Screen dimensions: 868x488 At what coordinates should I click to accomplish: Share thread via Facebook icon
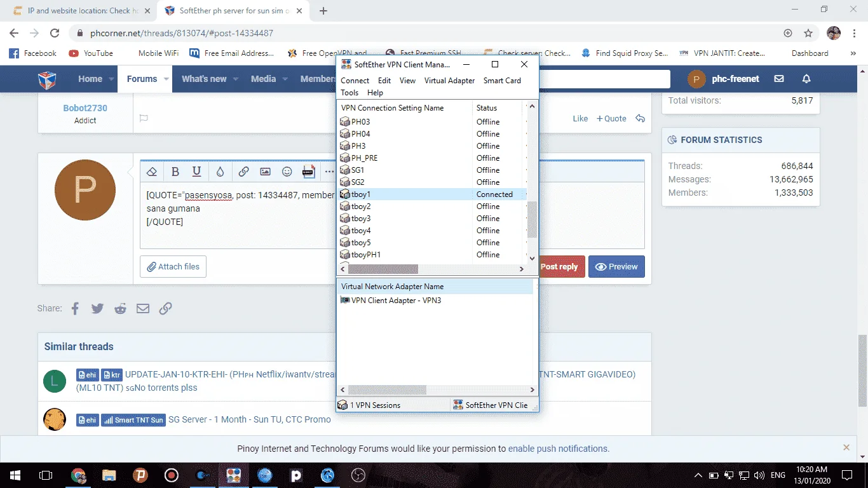click(75, 308)
